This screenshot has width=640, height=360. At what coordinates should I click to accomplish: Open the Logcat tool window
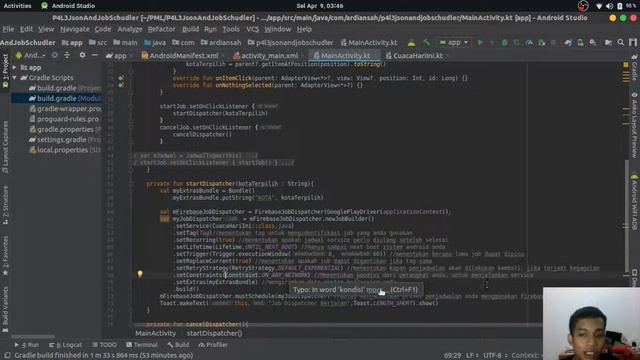[x=65, y=345]
